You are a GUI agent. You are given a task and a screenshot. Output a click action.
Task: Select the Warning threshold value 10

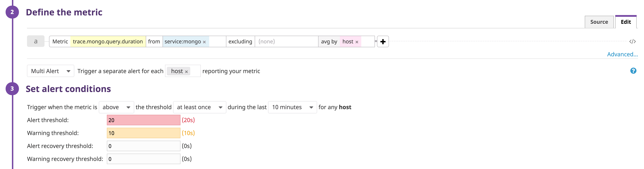(x=143, y=133)
